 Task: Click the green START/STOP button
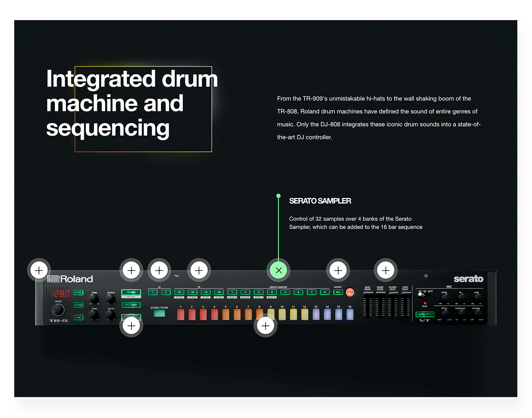pyautogui.click(x=159, y=313)
